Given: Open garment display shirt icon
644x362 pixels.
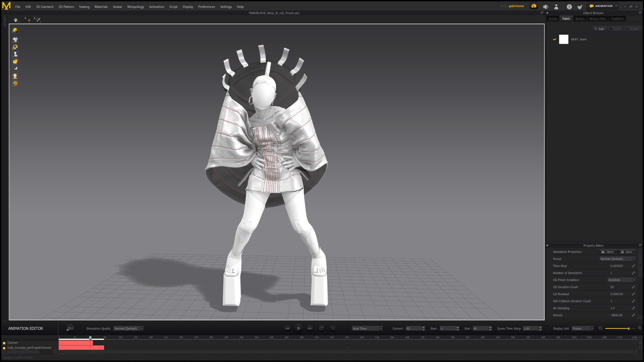Looking at the screenshot, I should [x=15, y=39].
